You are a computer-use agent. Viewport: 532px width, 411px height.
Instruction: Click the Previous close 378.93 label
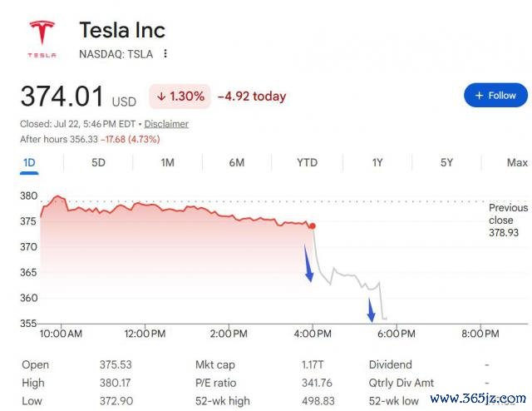(x=508, y=220)
